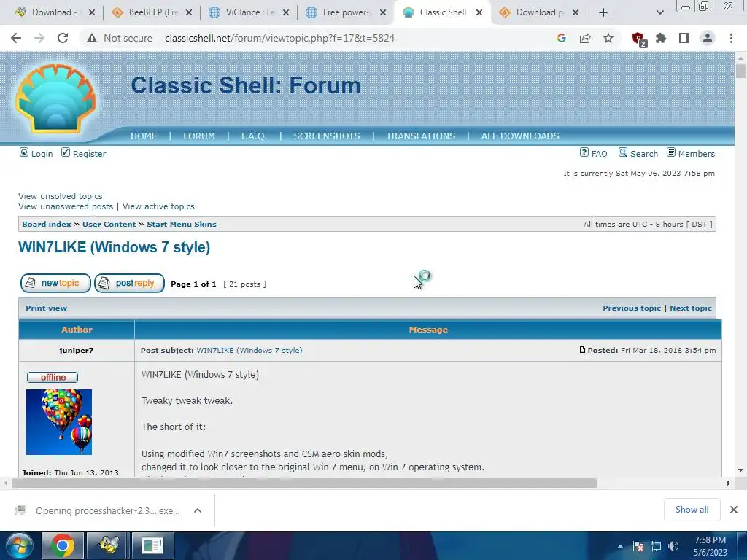Click the Not secure warning icon
Screen dimensions: 747x560
tap(92, 38)
